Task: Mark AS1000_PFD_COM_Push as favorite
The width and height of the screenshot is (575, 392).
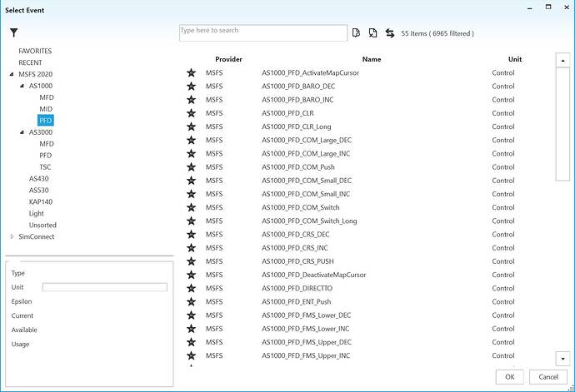Action: 191,167
